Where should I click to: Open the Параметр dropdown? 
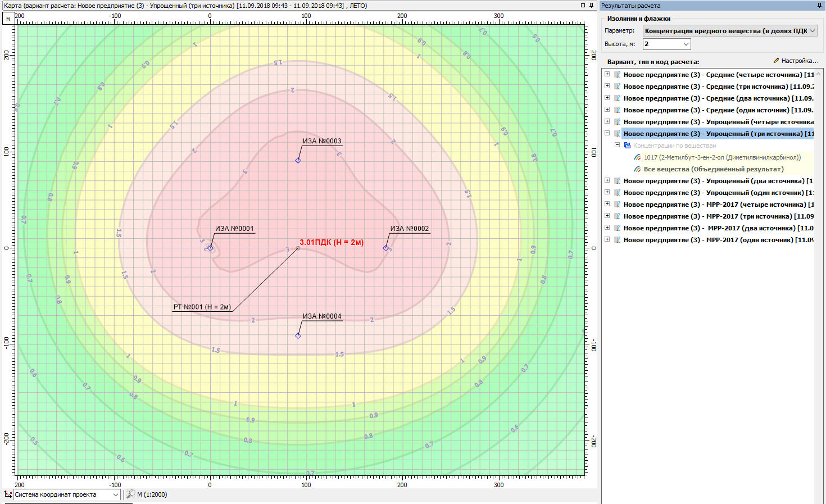pyautogui.click(x=730, y=31)
